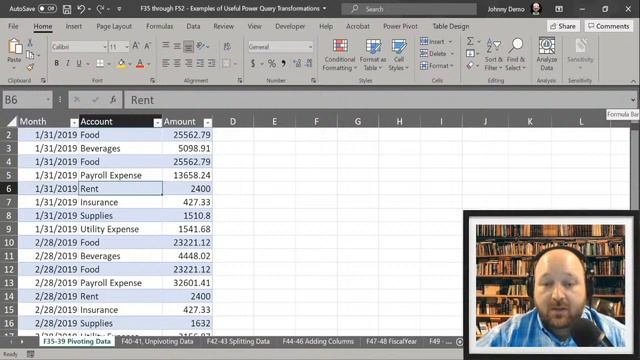Open Find & Select menu
Viewport: 640px width, 360px height.
click(x=516, y=55)
